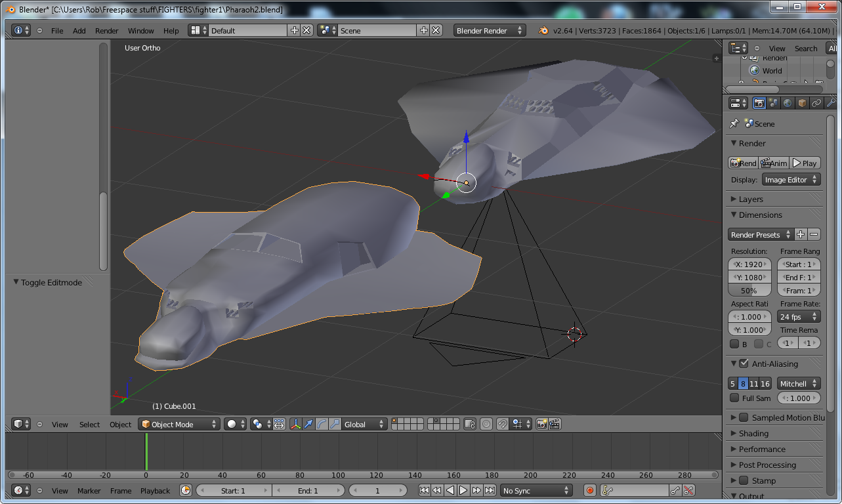This screenshot has width=842, height=504.
Task: Pin the properties context with pushpin
Action: click(734, 123)
